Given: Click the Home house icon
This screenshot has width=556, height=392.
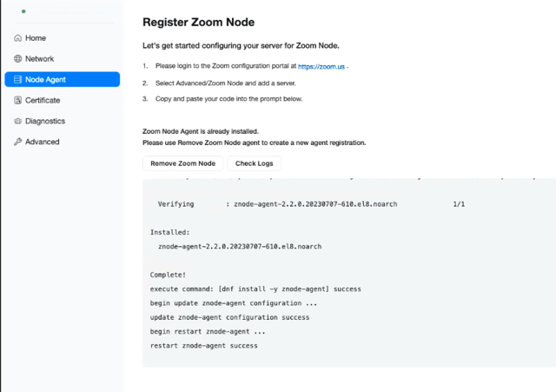Looking at the screenshot, I should tap(17, 38).
